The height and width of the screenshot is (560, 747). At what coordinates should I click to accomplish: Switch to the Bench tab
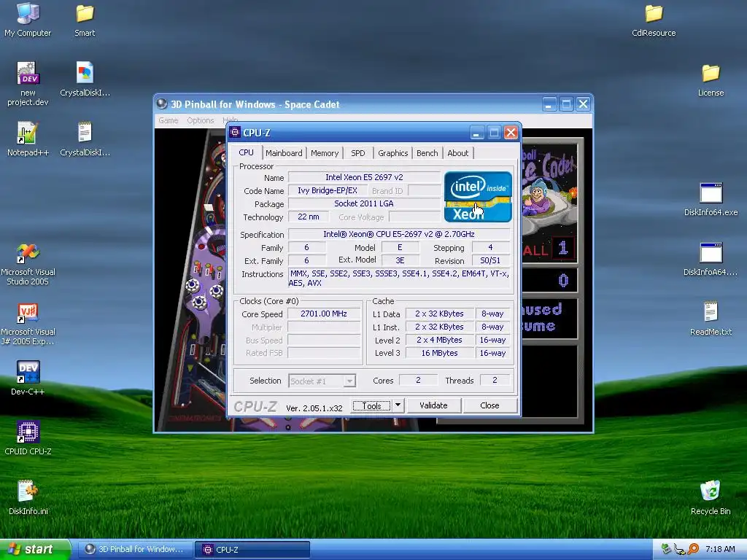click(x=427, y=153)
